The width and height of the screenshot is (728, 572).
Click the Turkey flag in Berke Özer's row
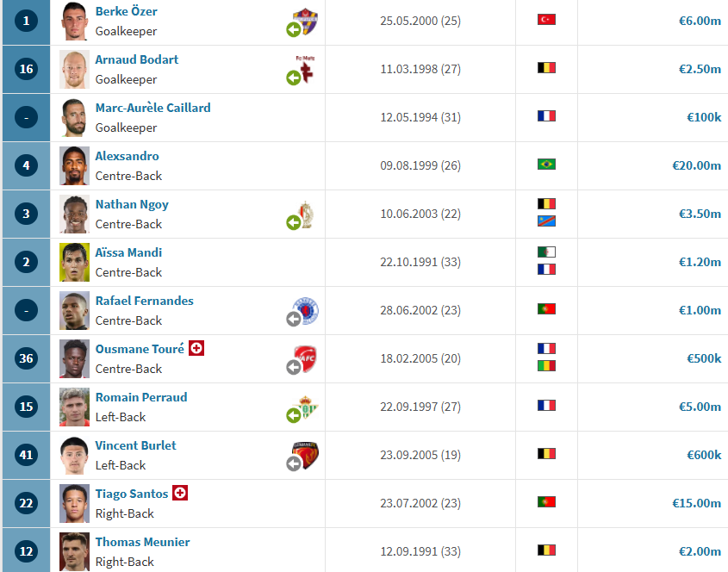(546, 20)
